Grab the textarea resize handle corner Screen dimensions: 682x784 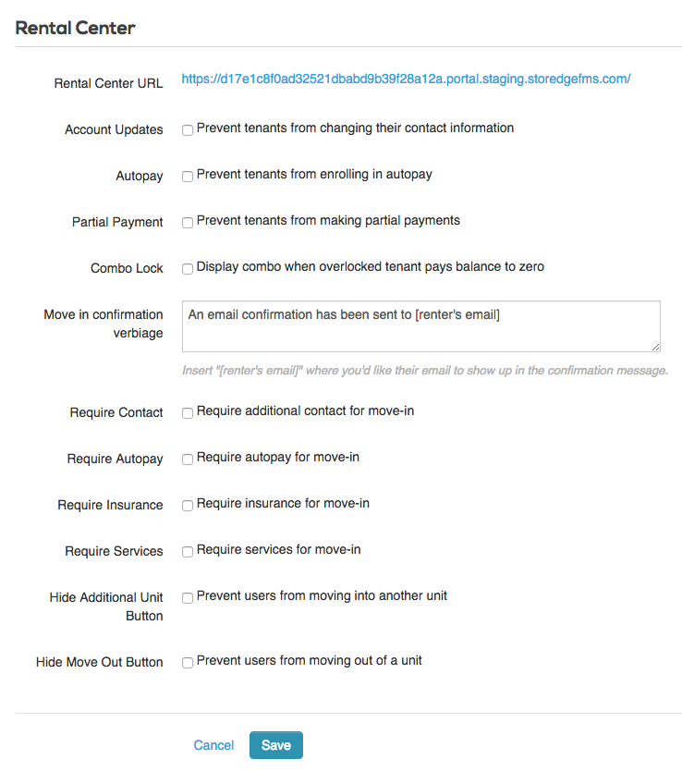655,347
